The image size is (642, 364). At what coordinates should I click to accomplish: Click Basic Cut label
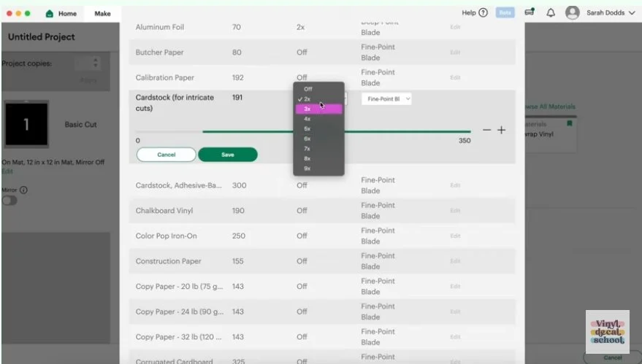80,124
